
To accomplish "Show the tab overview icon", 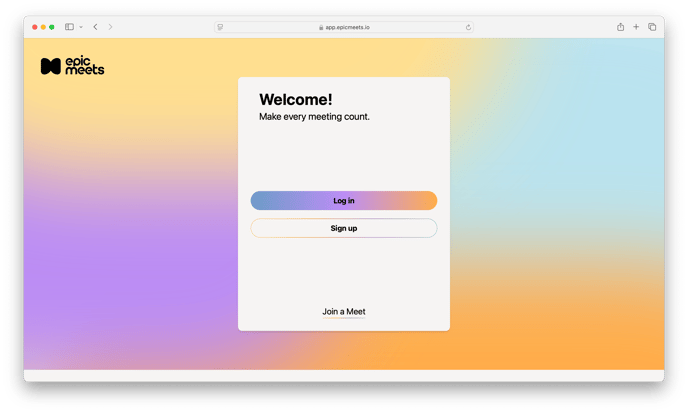I will click(x=652, y=27).
